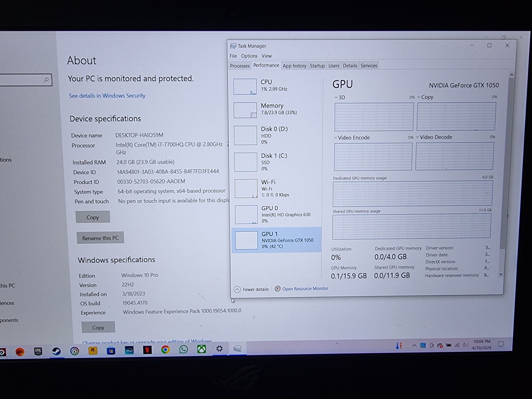The width and height of the screenshot is (532, 399).
Task: Expand the 3D GPU usage graph section
Action: 340,97
